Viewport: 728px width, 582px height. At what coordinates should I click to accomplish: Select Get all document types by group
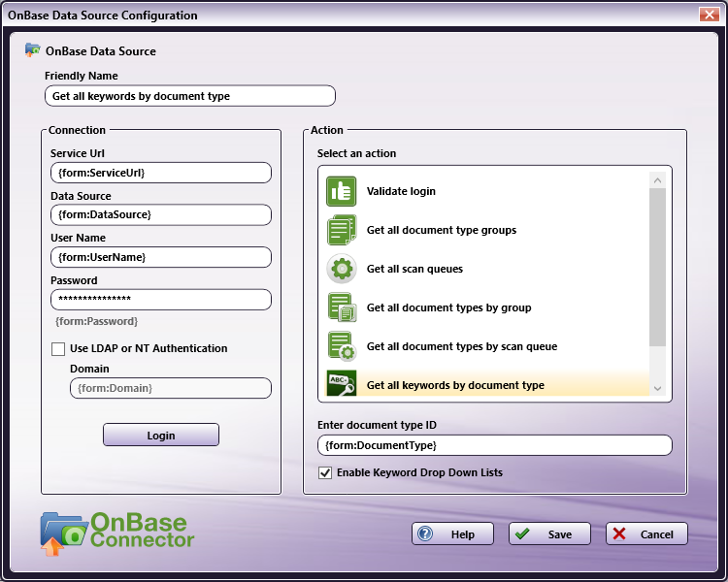coord(486,307)
